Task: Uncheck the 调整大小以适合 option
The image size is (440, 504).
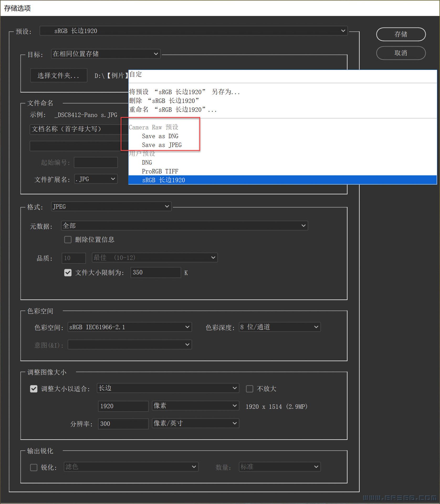Action: click(x=34, y=389)
